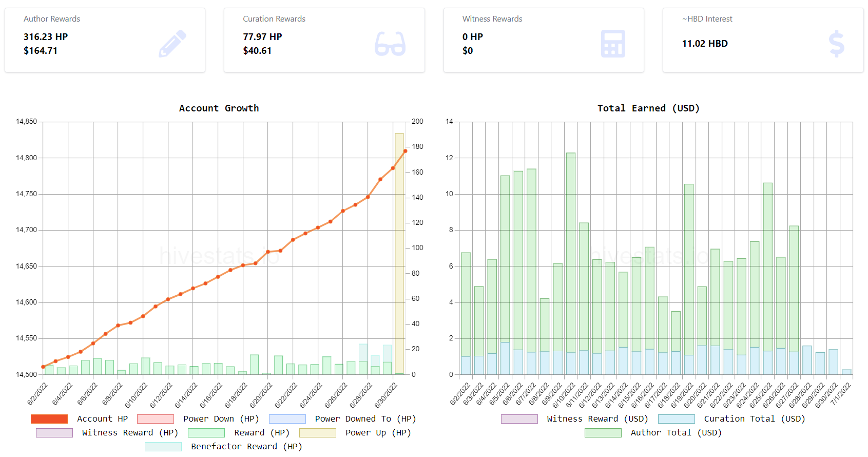Image resolution: width=868 pixels, height=457 pixels.
Task: Click the 77.97 HP curation value
Action: pos(262,37)
